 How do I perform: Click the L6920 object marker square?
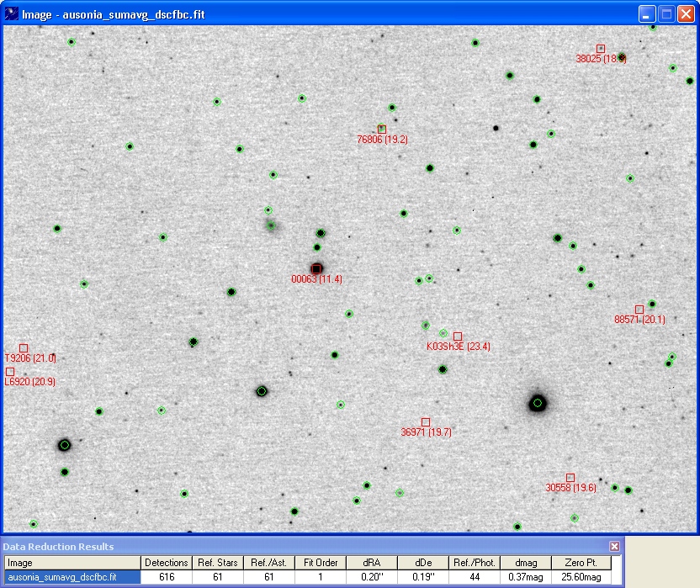(x=10, y=372)
